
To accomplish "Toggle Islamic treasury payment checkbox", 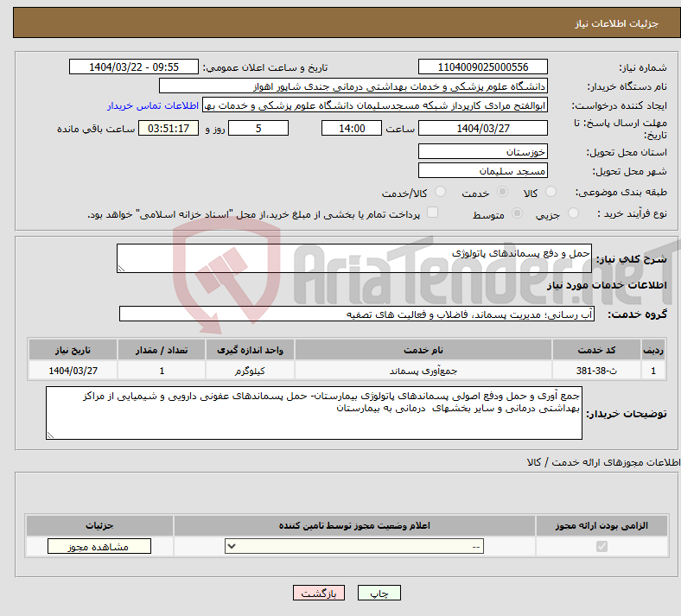I will (433, 213).
